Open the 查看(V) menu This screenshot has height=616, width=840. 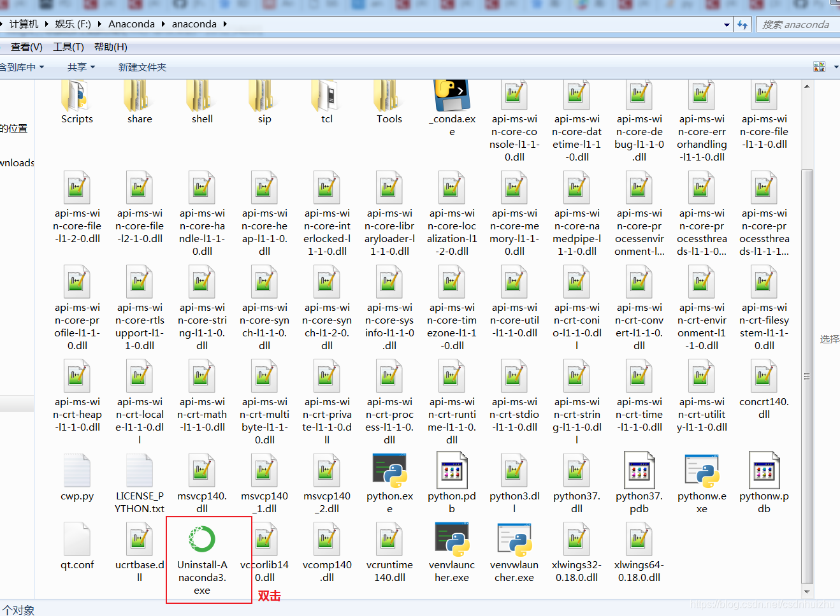[26, 47]
